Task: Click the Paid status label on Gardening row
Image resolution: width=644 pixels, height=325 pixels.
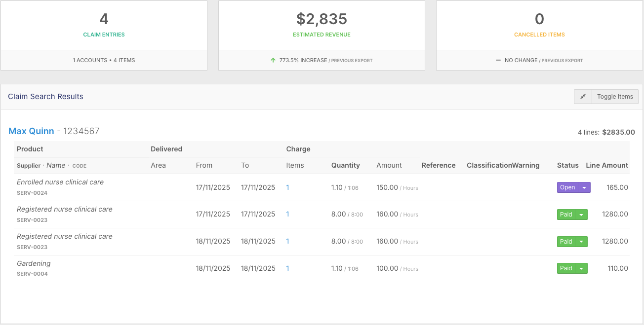Action: coord(566,269)
